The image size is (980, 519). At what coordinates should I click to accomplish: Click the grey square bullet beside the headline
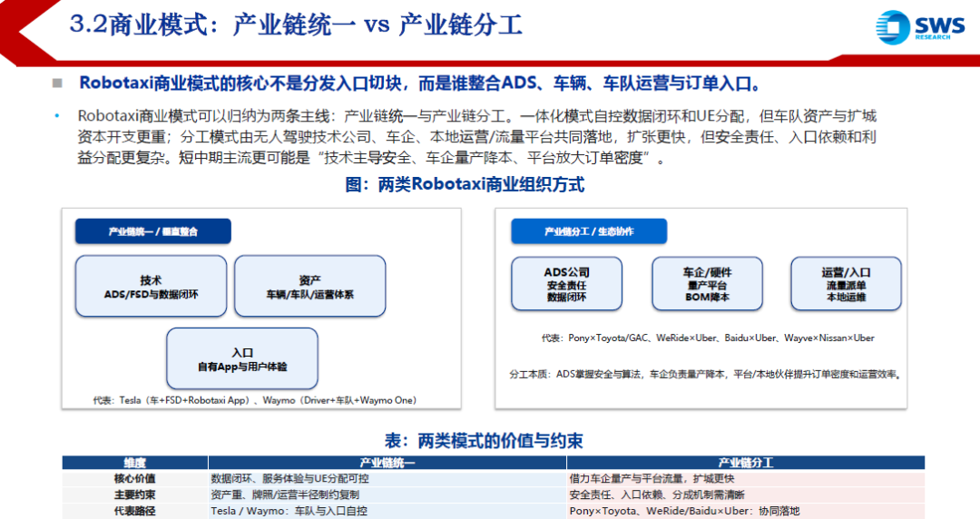pos(57,83)
